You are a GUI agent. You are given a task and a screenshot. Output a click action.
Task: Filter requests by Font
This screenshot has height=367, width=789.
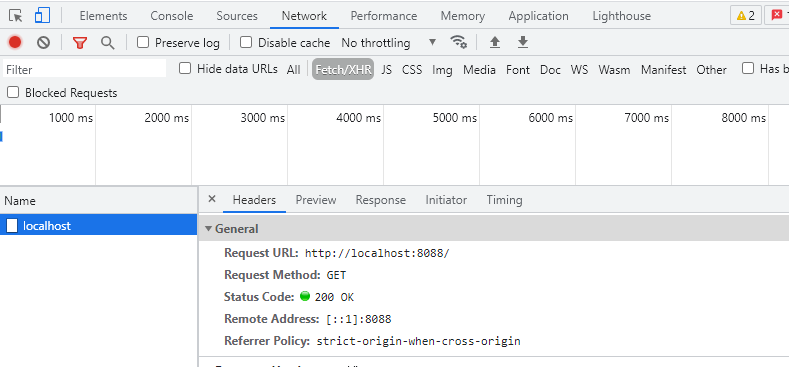518,69
